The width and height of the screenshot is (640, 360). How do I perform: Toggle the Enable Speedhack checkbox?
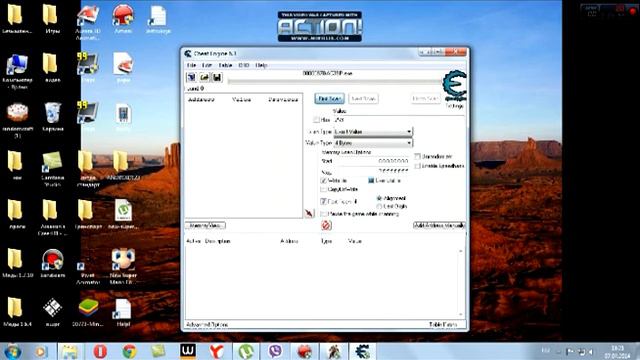418,166
